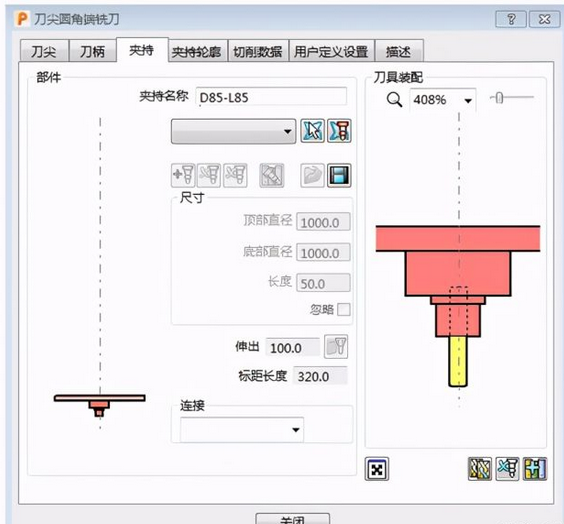
Task: Click the select holder cursor icon
Action: [x=312, y=131]
